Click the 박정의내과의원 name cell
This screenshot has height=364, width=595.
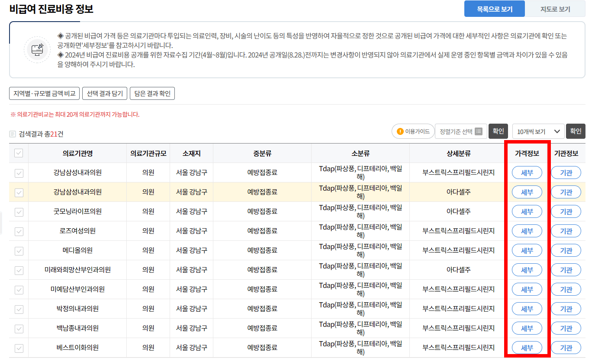(77, 309)
